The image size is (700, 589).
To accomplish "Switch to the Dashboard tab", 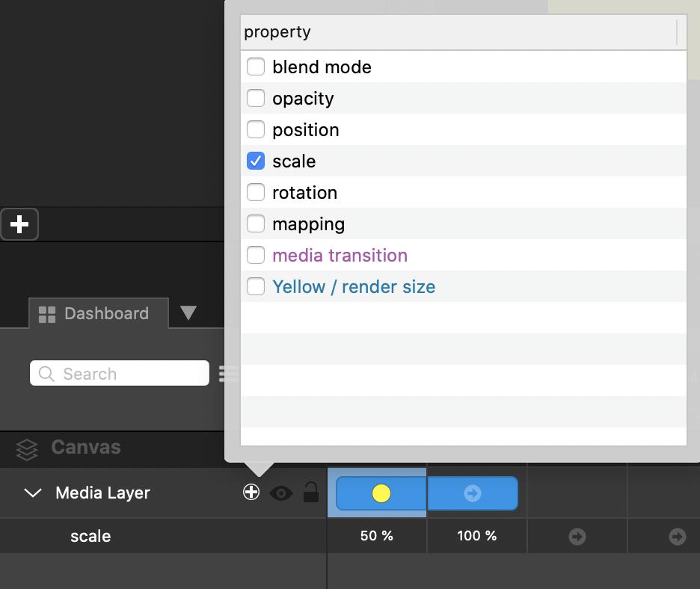I will tap(106, 314).
